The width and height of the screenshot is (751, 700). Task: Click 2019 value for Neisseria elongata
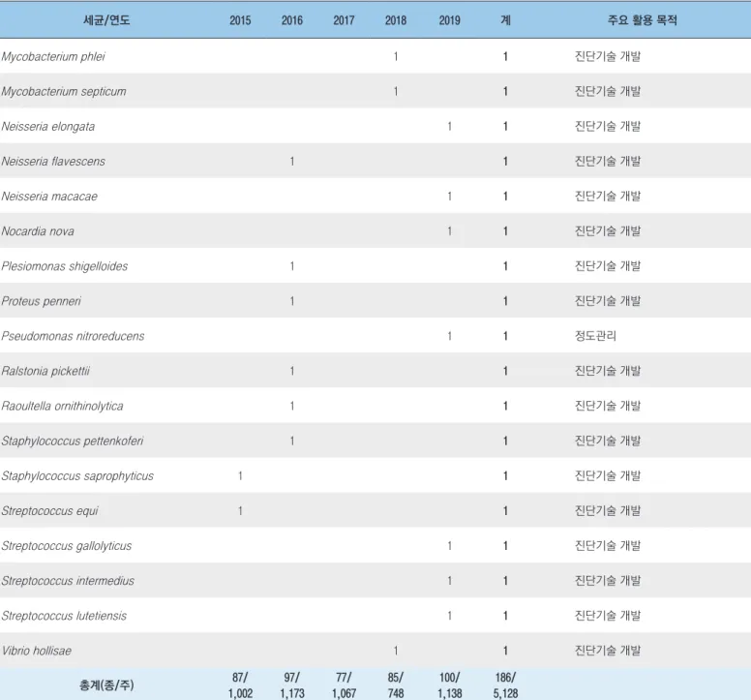point(449,127)
